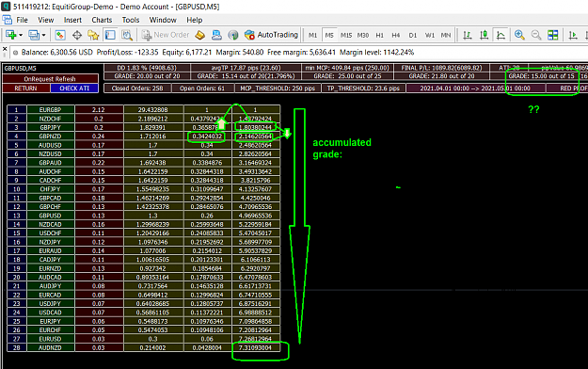Open the Tools menu
The width and height of the screenshot is (588, 369).
pyautogui.click(x=131, y=20)
